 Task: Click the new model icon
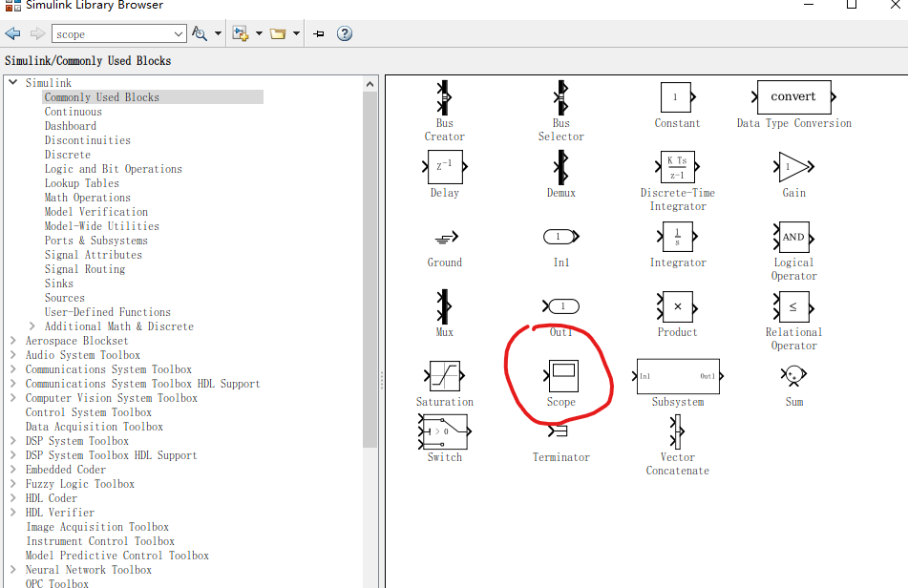[x=241, y=33]
